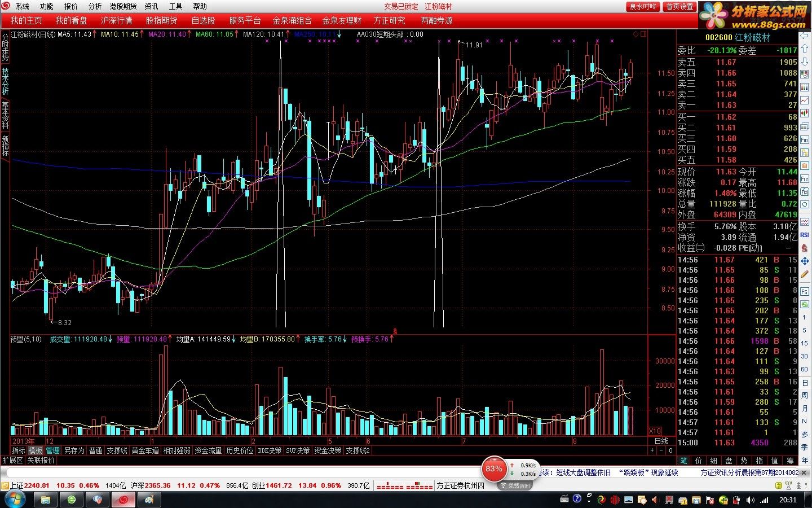Click 另存为 template button
Screen dimensions: 812x508
point(74,450)
